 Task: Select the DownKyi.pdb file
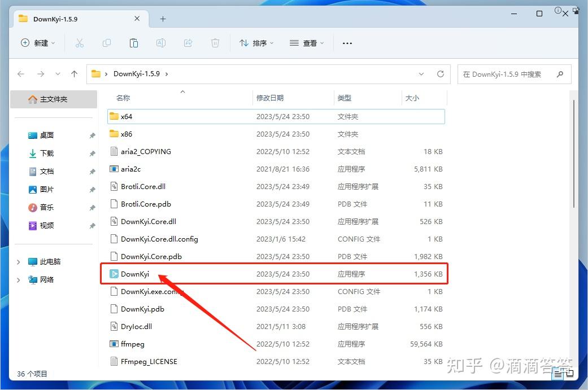coord(276,309)
